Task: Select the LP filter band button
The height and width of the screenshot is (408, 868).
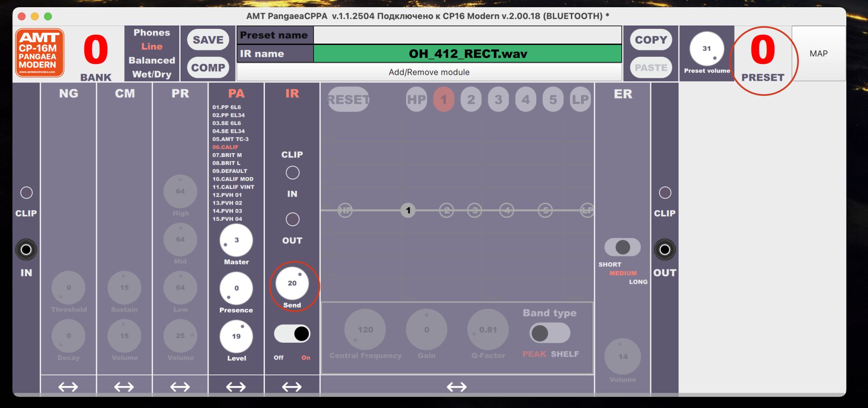Action: 580,100
